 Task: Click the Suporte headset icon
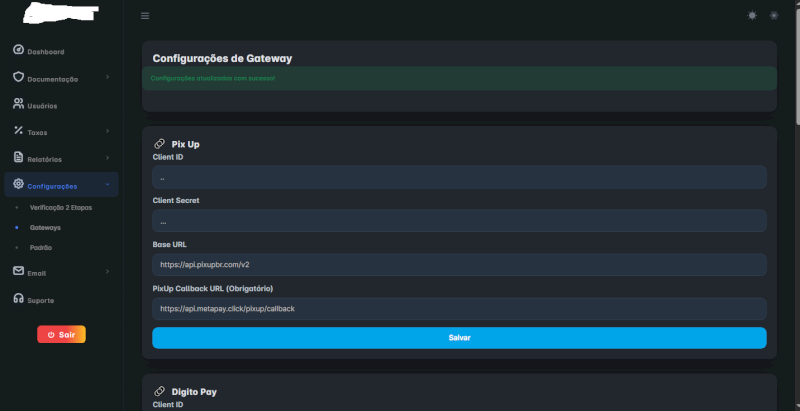(18, 299)
